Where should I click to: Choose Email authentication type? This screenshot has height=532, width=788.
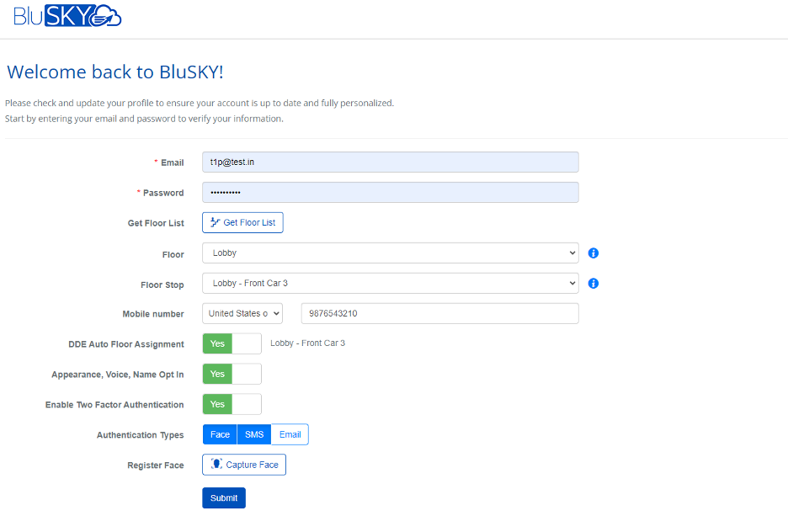point(290,434)
